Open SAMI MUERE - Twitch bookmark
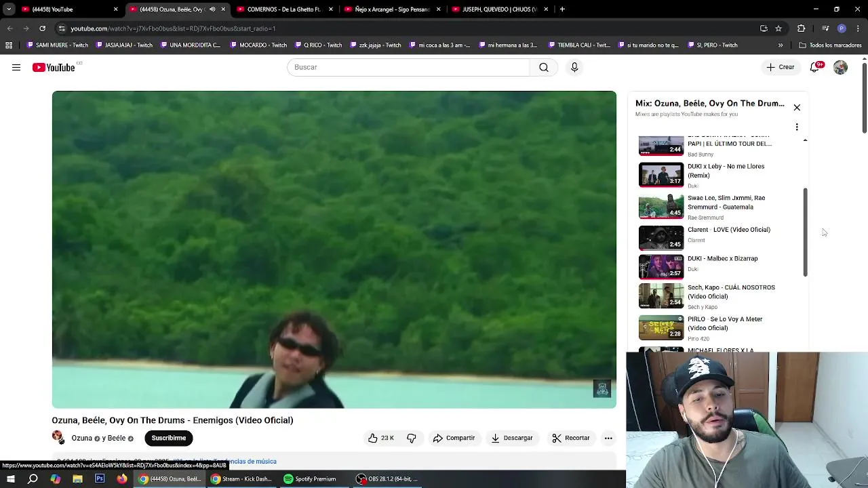 click(x=57, y=45)
